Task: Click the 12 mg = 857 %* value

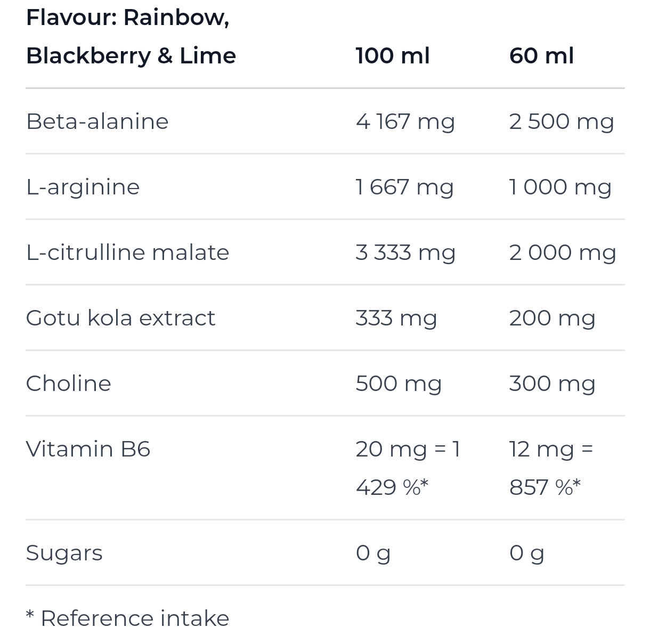Action: coord(550,468)
